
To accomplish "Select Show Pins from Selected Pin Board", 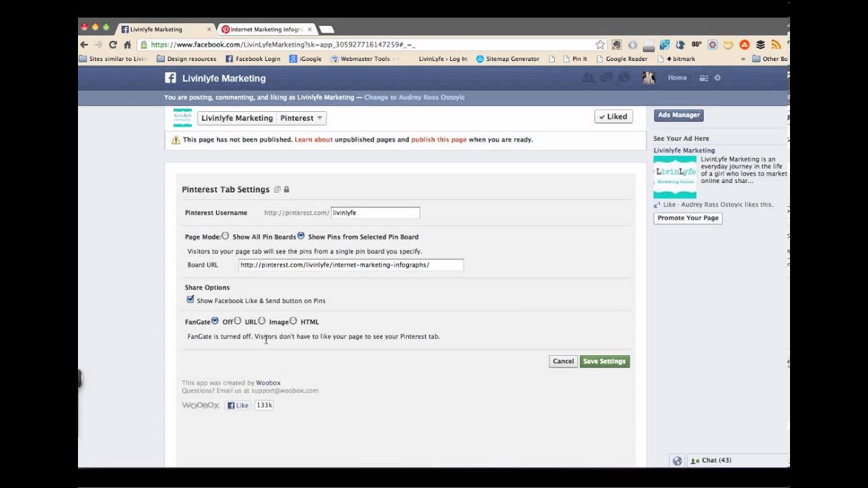I will [301, 236].
